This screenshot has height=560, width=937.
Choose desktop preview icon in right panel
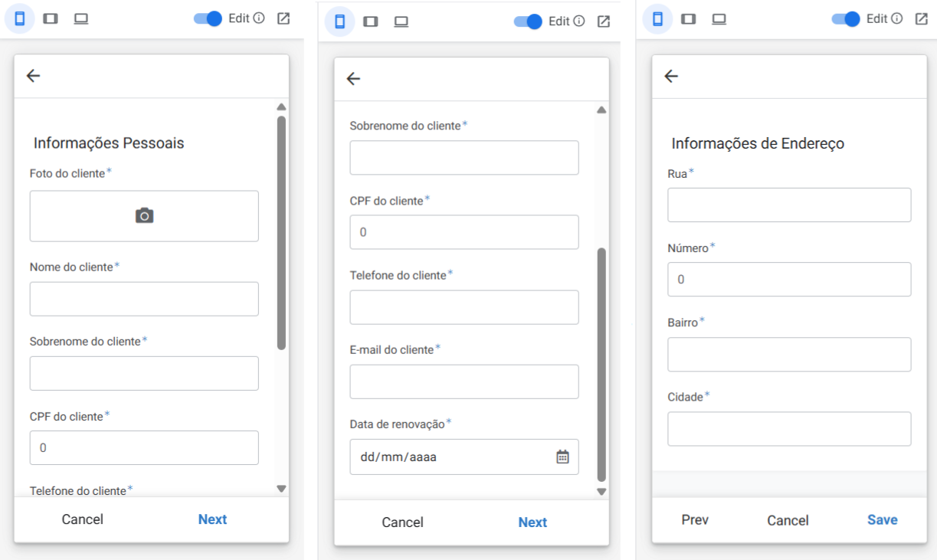(x=719, y=18)
